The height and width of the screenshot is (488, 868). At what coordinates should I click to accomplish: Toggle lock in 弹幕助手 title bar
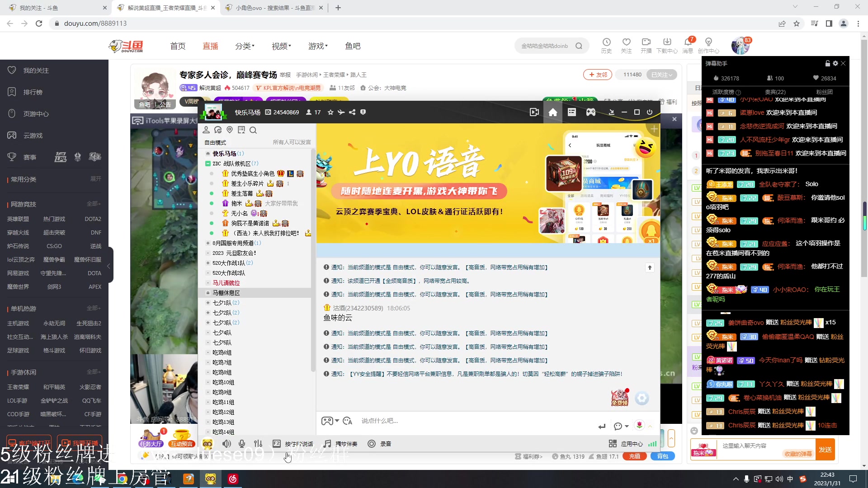828,64
